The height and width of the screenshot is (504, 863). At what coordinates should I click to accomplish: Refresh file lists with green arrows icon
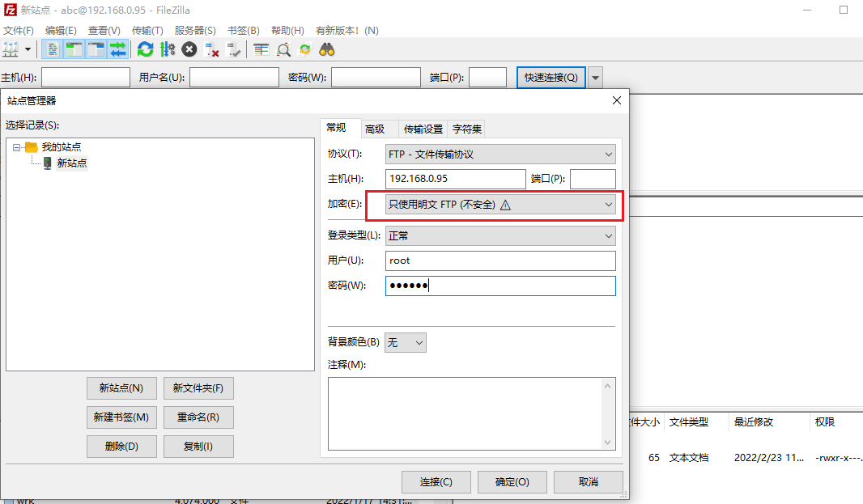145,49
